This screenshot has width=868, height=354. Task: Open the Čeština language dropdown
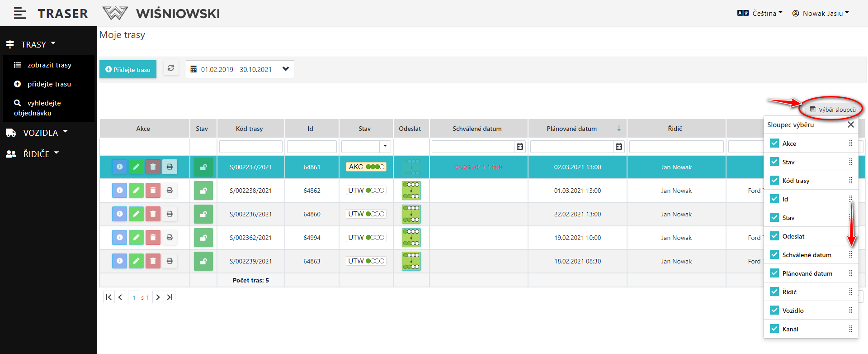click(760, 13)
